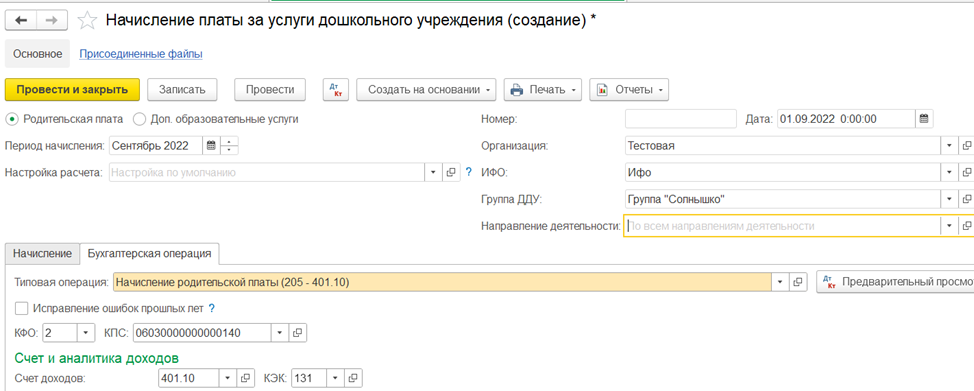Viewport: 974px width, 391px height.
Task: Focus Счет доходов field 401.10
Action: coord(189,377)
